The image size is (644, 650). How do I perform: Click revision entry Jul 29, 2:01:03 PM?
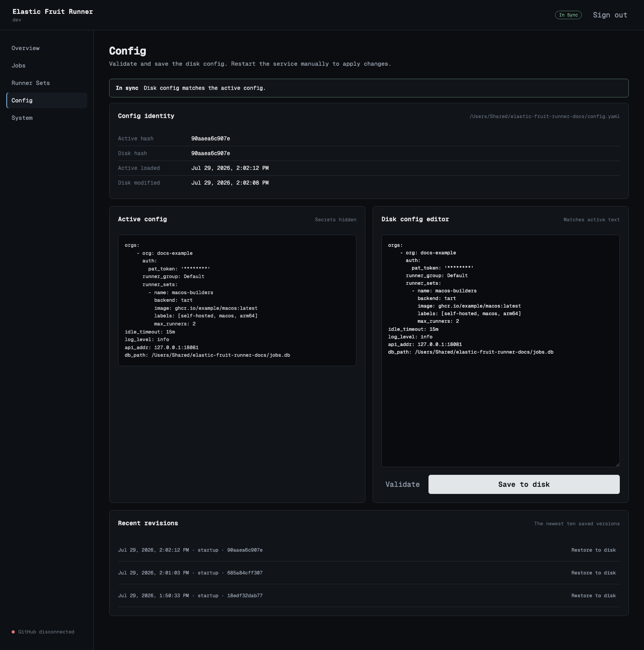pos(190,573)
